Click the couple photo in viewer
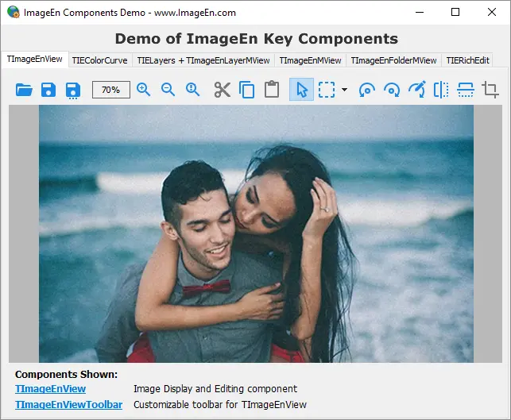 click(256, 233)
